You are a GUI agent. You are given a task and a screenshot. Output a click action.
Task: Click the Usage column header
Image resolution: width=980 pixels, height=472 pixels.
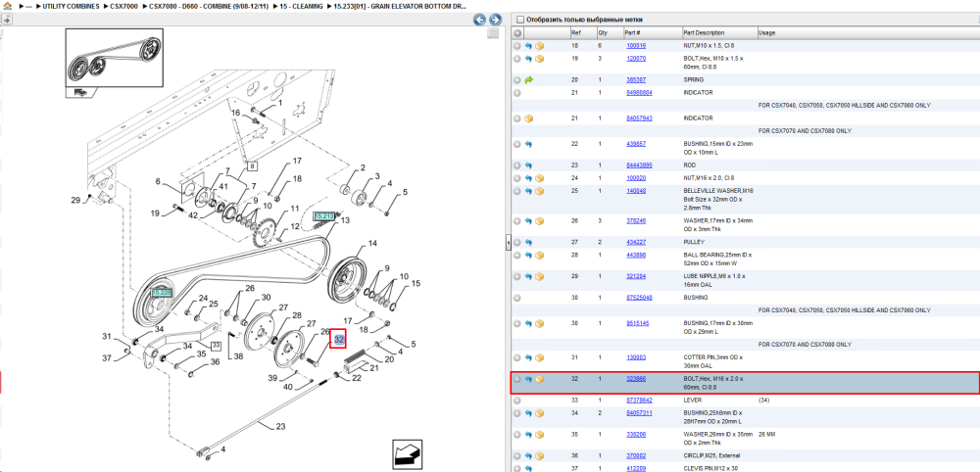(868, 33)
